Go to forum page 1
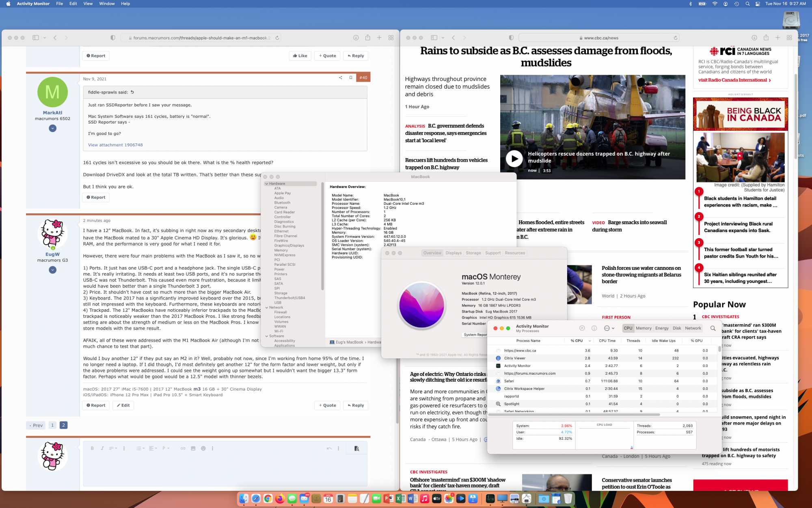 52,425
